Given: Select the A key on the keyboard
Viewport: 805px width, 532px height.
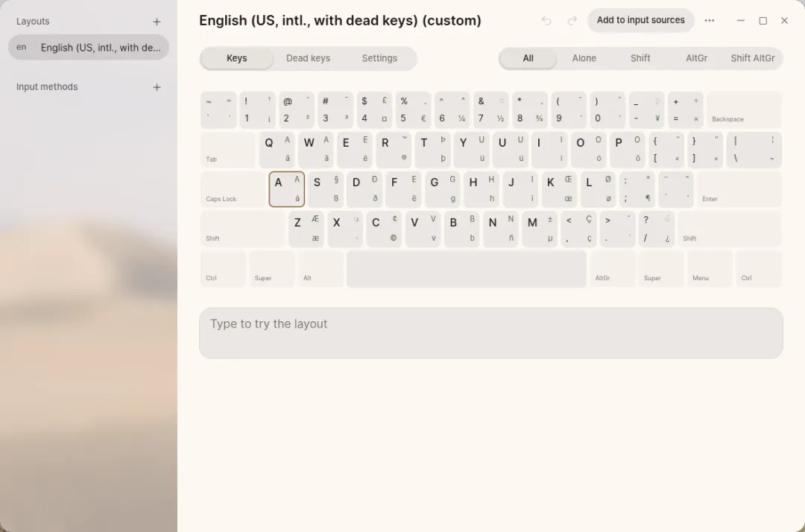Looking at the screenshot, I should tap(286, 189).
